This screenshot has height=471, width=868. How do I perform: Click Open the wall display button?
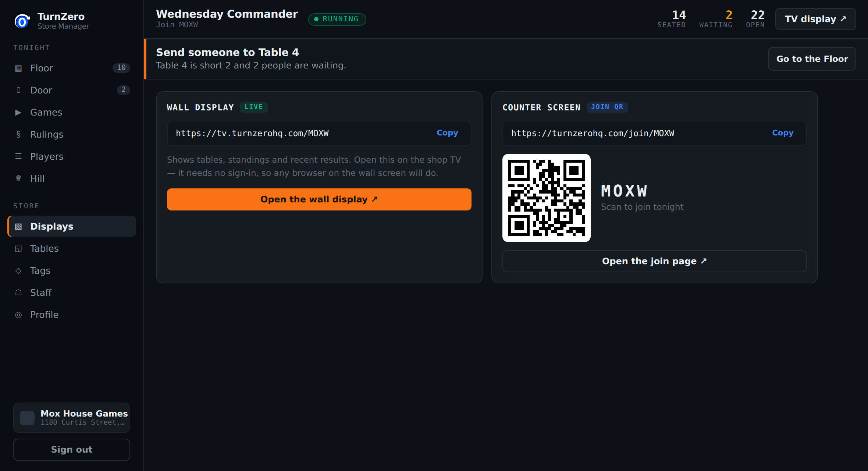click(x=319, y=199)
